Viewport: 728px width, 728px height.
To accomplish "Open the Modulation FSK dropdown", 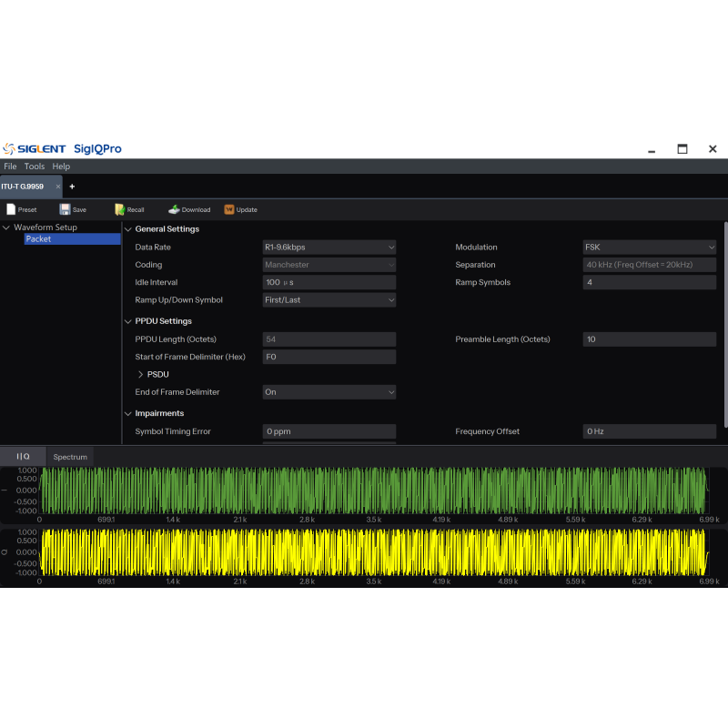I will pos(649,247).
